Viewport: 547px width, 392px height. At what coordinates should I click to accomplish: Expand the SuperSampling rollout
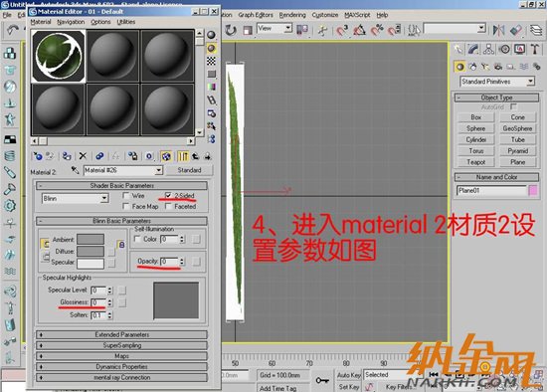[x=121, y=345]
